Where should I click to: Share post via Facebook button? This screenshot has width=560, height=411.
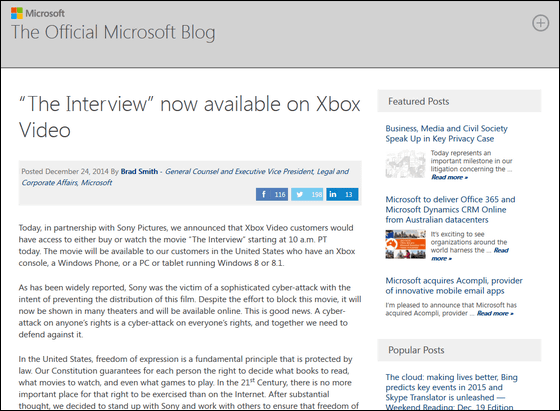(x=272, y=194)
